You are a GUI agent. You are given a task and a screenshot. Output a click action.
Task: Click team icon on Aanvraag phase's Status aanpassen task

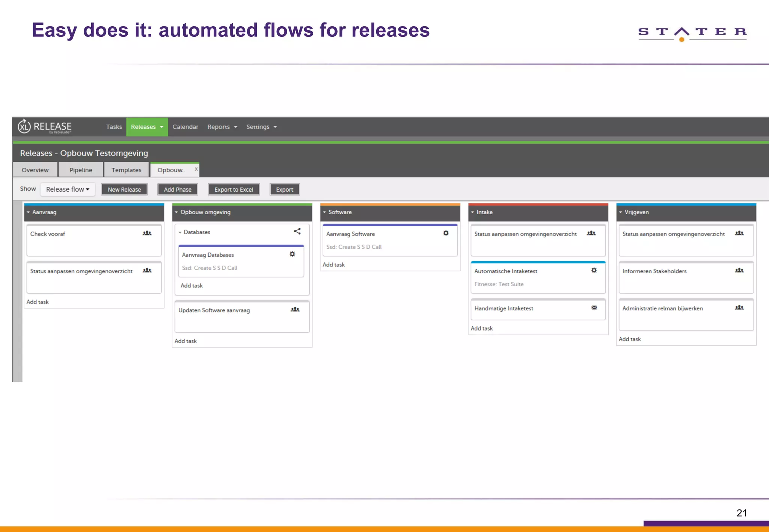147,271
